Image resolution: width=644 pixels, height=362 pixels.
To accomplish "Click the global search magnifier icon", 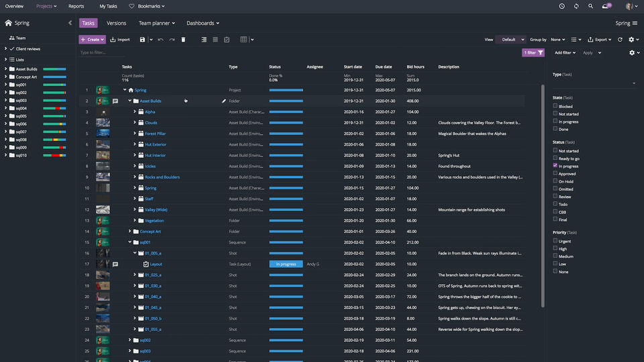I will [590, 6].
